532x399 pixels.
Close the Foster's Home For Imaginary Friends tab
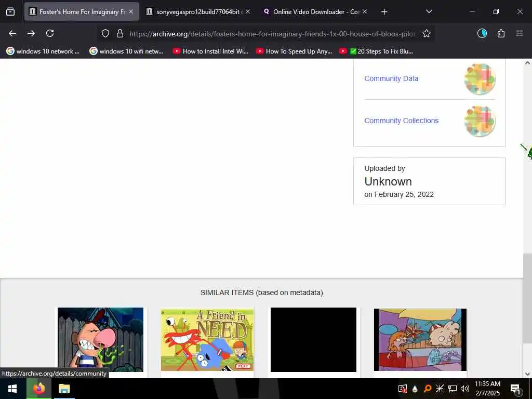[x=131, y=11]
